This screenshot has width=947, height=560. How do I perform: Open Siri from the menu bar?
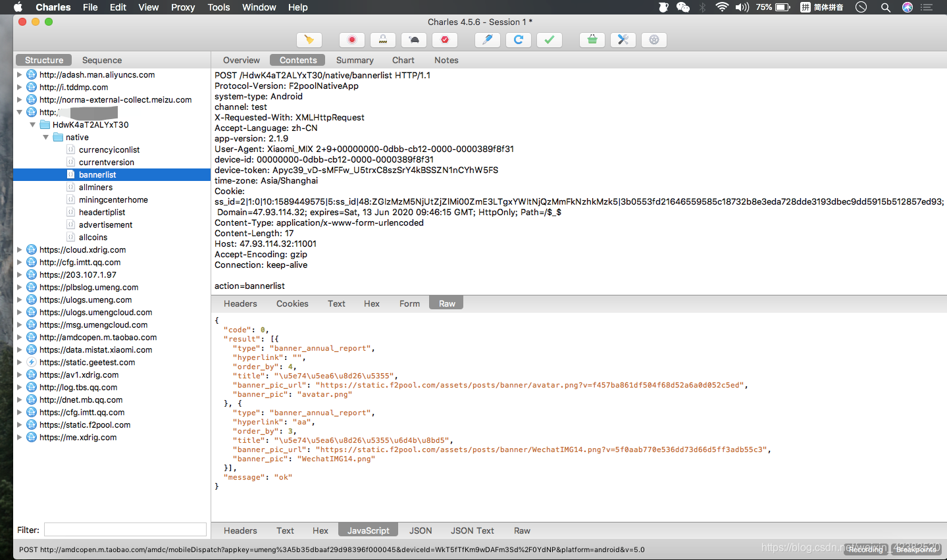click(x=908, y=7)
